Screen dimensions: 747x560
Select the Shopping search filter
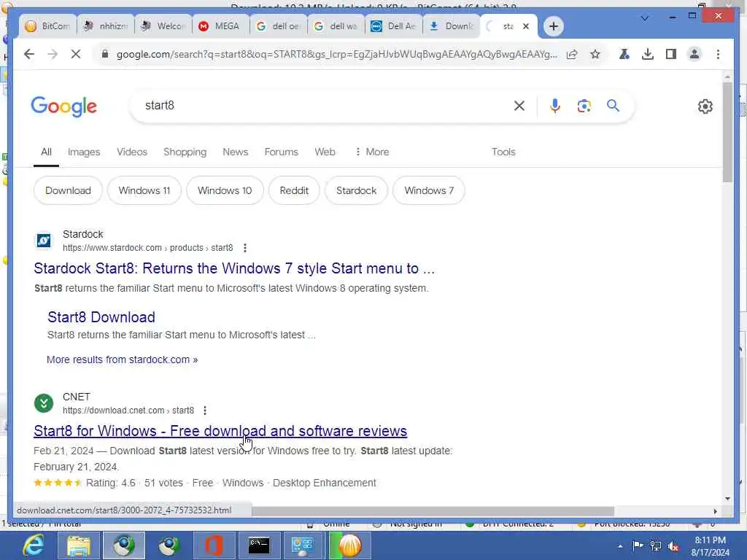185,152
